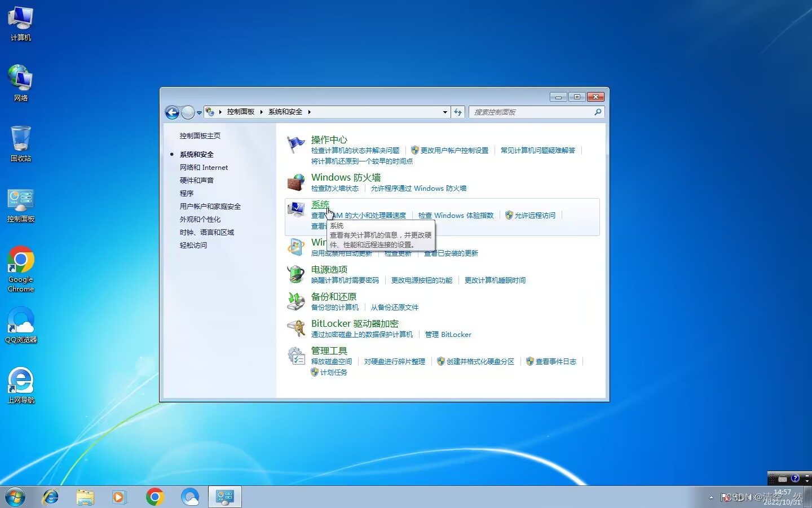
Task: Click 对硬盘进行碎片整理 link
Action: (x=395, y=361)
